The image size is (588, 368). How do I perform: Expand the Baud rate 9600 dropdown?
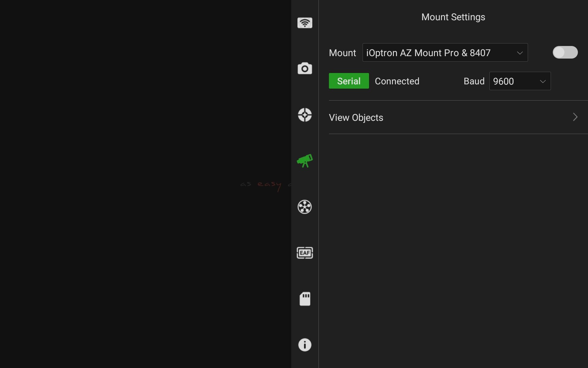(x=520, y=81)
